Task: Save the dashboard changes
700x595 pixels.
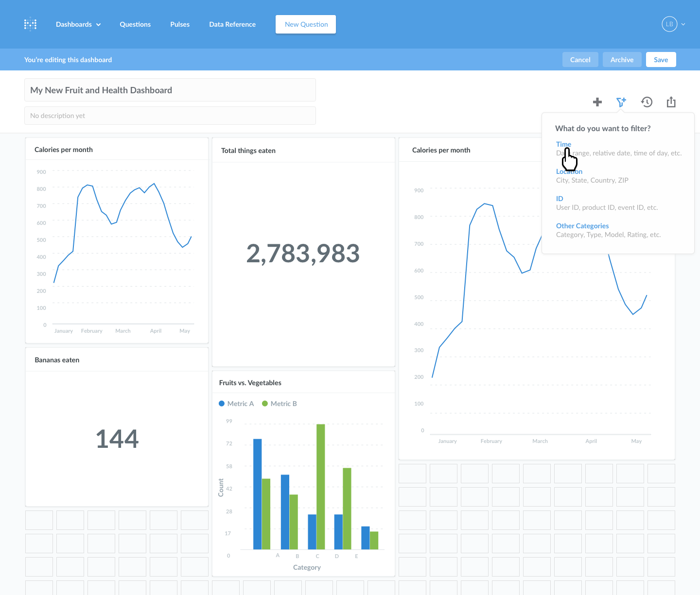Action: 661,59
